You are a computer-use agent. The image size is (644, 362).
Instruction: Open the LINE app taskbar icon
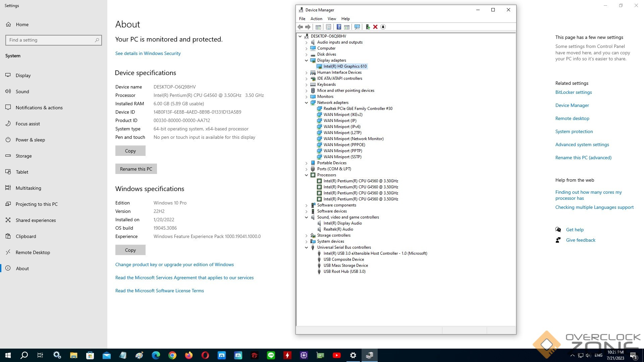pos(271,355)
